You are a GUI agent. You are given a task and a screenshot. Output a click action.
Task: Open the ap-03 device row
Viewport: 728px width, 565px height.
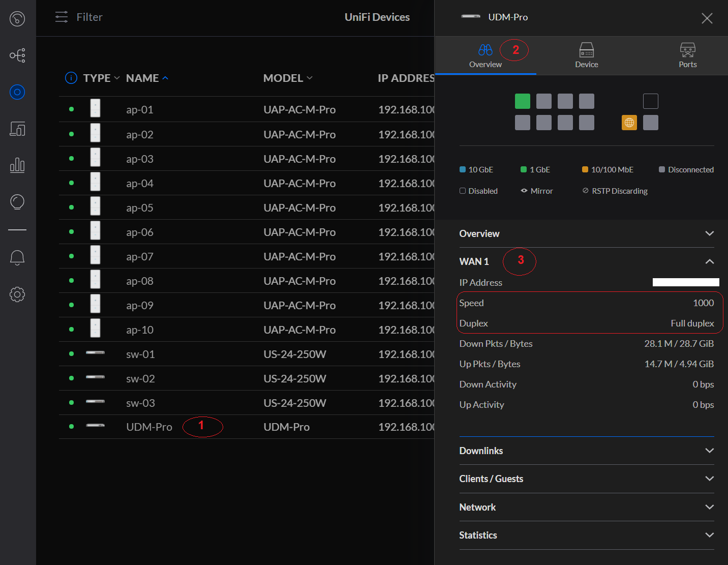247,159
